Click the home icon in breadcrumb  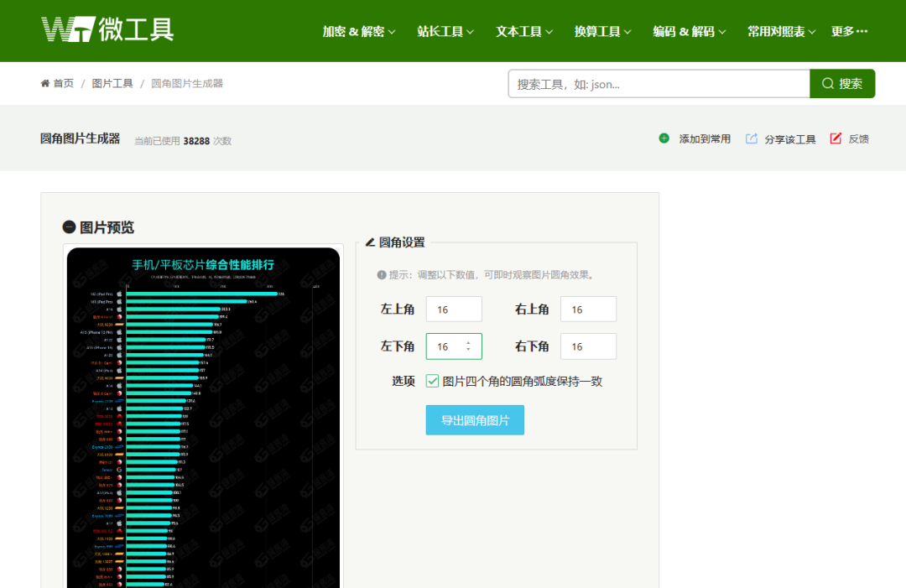coord(45,83)
